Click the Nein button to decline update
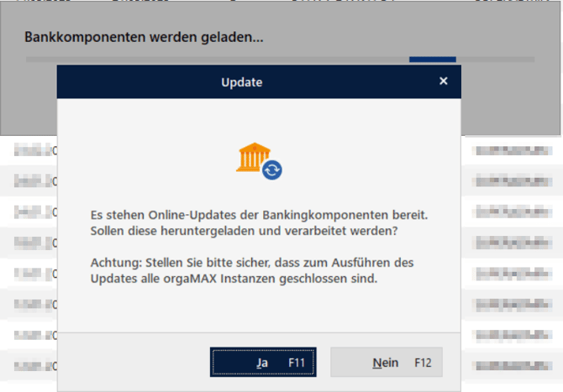 386,363
